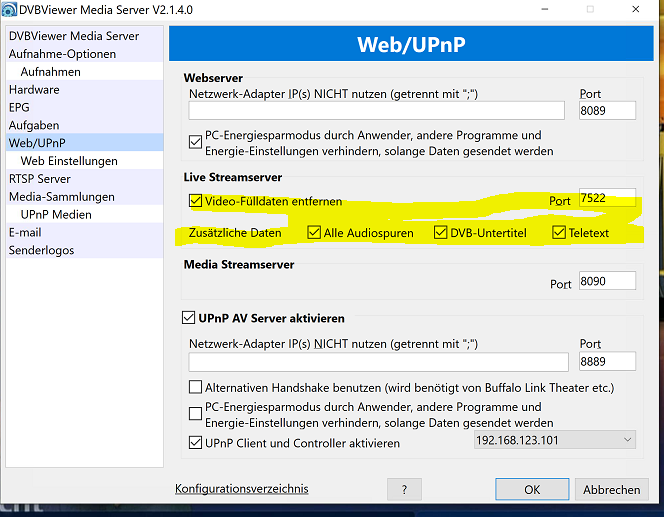Viewport: 664px width, 517px height.
Task: Toggle UPnP Client und Controller aktivieren
Action: 195,443
